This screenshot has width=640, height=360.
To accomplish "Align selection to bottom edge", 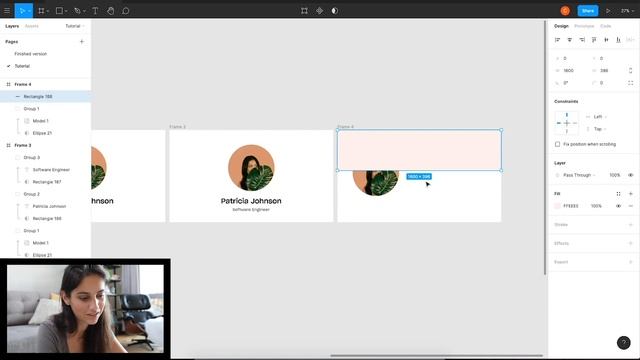I will [x=619, y=40].
